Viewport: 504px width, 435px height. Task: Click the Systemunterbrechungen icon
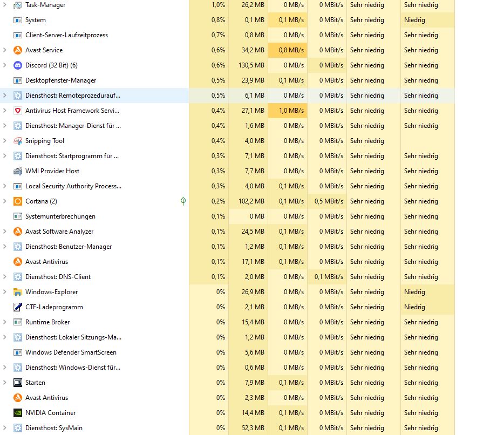coord(18,216)
